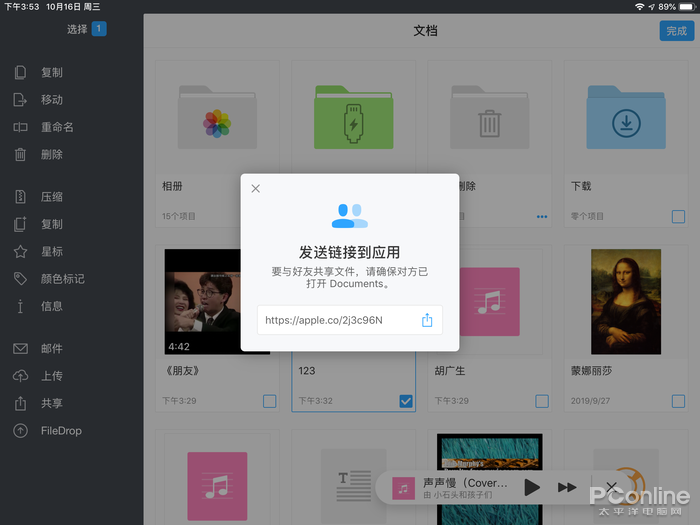Viewport: 700px width, 525px height.
Task: Open the 下载 downloads folder
Action: point(626,117)
